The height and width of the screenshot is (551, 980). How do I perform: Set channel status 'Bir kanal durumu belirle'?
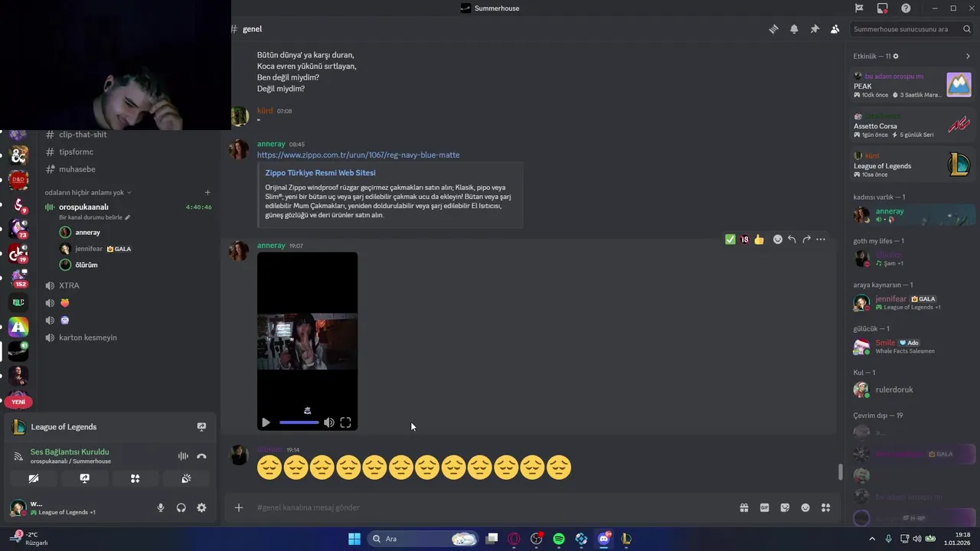[x=95, y=217]
